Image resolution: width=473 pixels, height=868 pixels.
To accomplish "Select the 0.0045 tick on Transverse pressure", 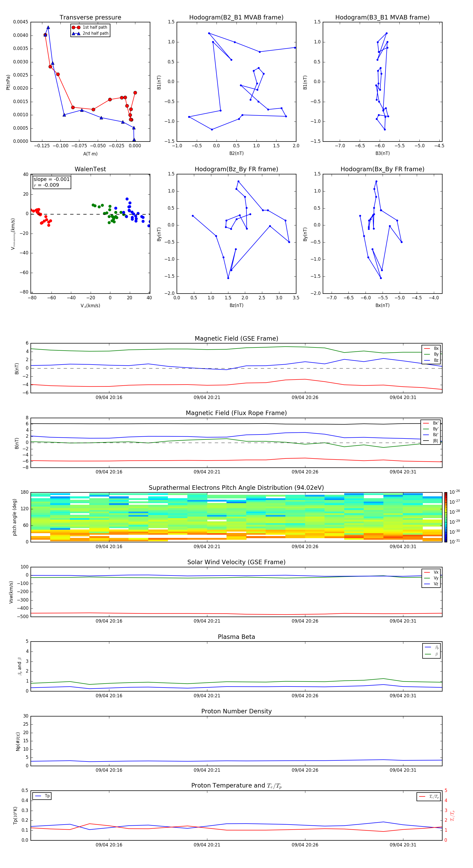I will coord(20,22).
